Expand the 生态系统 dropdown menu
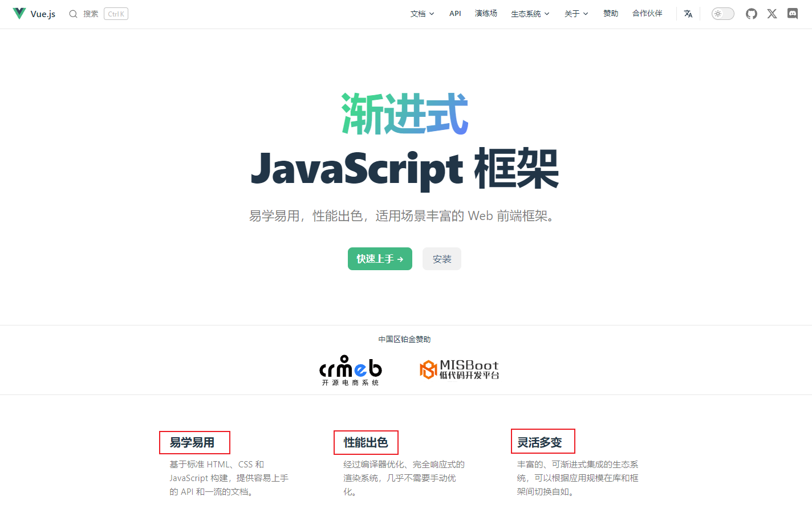Viewport: 812px width, 513px height. [x=530, y=14]
